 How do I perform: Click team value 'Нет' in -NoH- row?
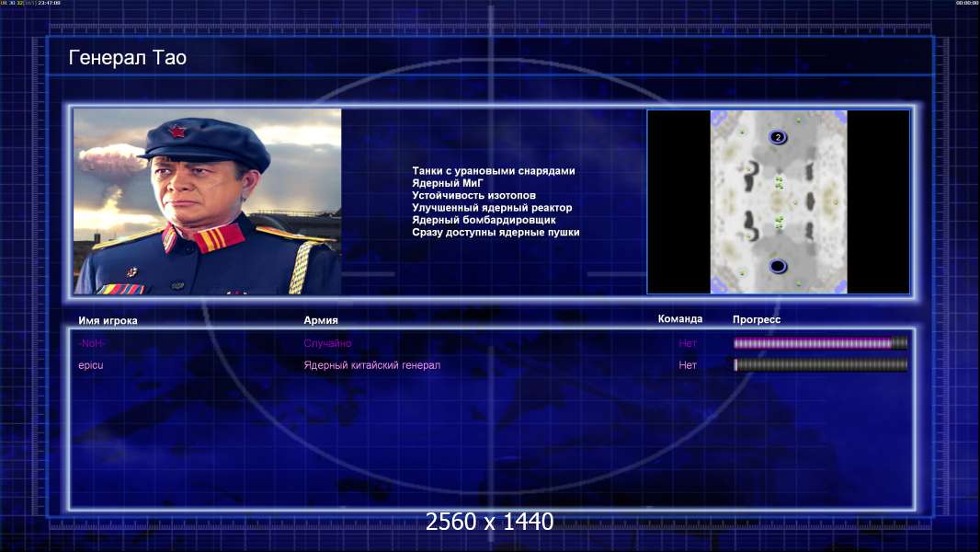pyautogui.click(x=688, y=343)
